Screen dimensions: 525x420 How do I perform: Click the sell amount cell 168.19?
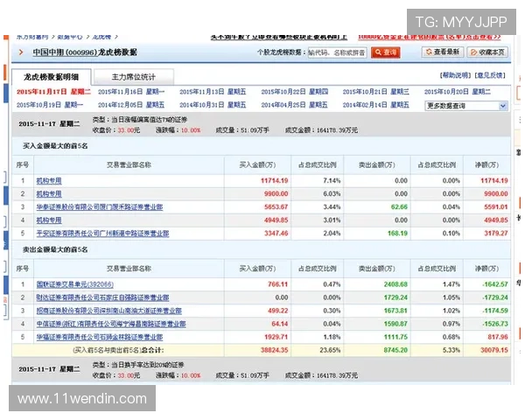point(397,234)
